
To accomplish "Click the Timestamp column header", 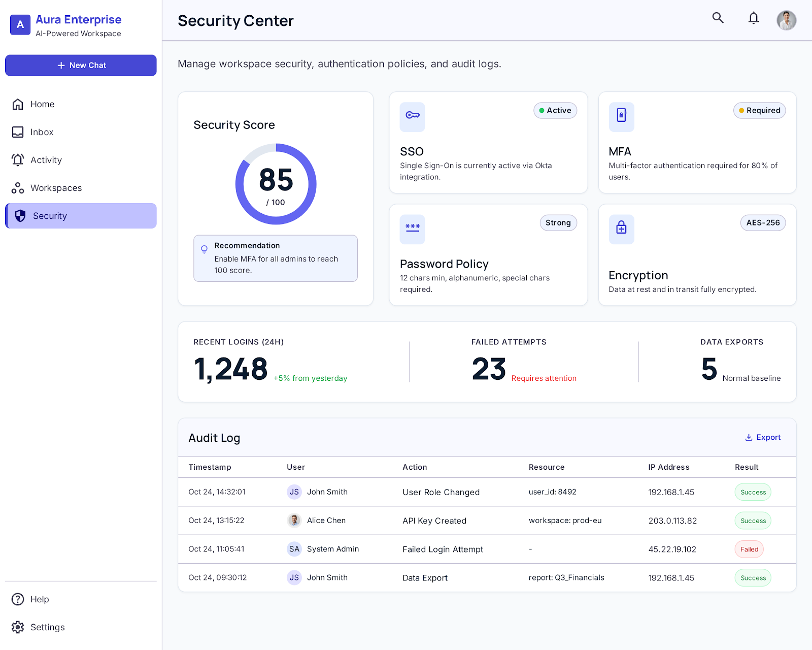I will click(210, 467).
